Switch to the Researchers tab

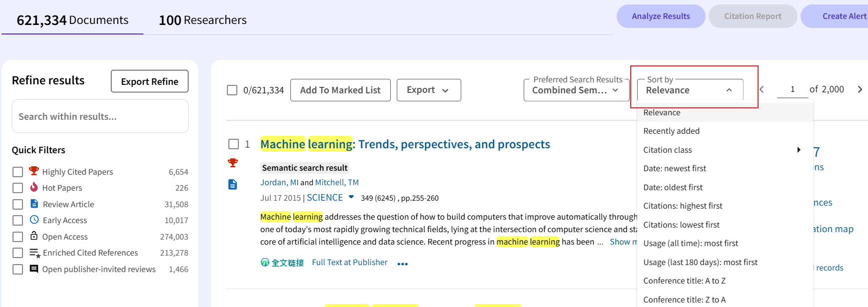(x=202, y=20)
